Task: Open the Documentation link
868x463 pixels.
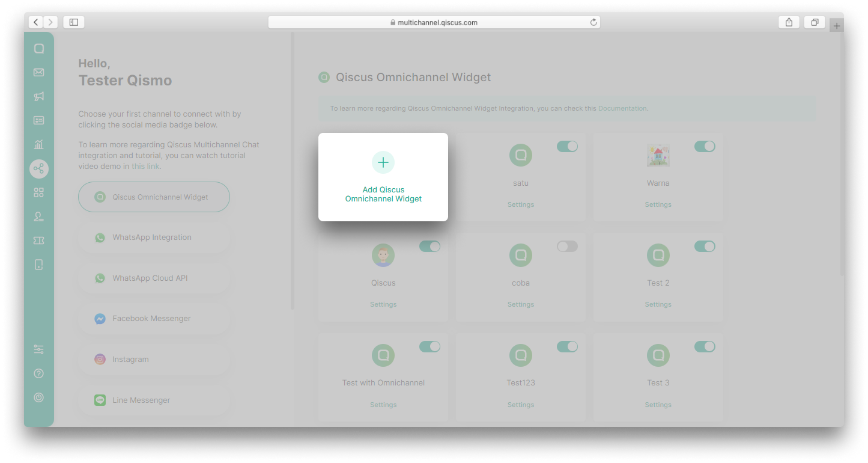Action: (x=622, y=109)
